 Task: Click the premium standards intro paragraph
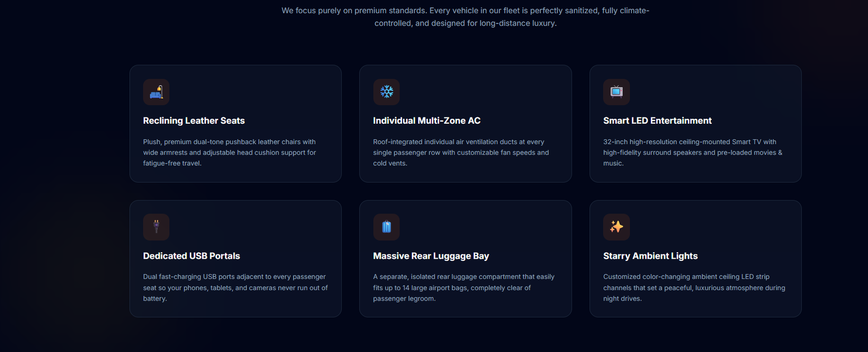(465, 17)
